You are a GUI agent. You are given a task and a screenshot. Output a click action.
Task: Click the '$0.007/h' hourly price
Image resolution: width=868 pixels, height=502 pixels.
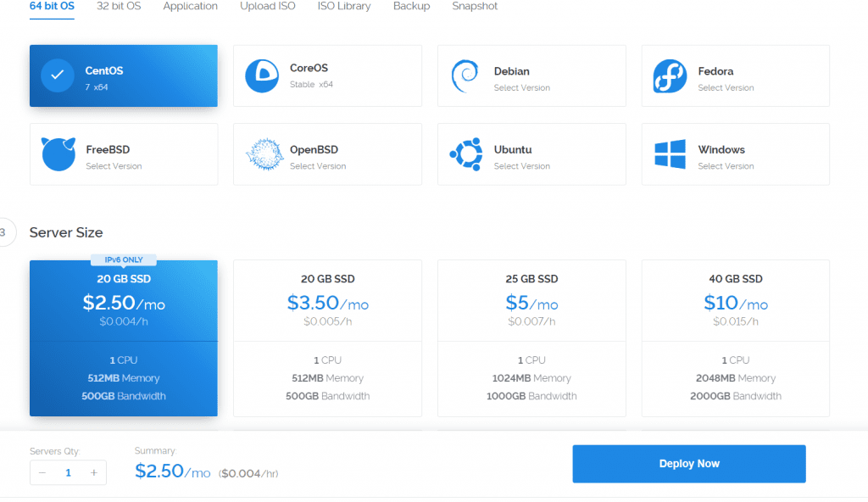click(531, 321)
